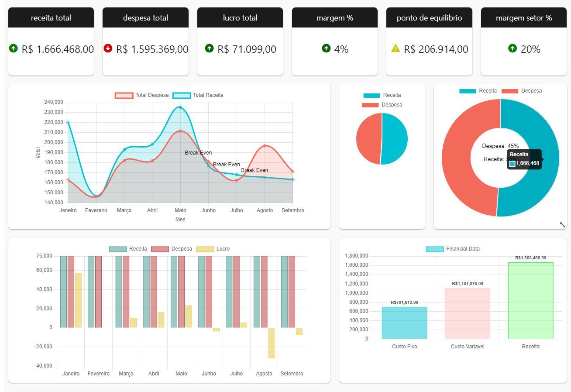Viewport: 571px width, 392px height.
Task: Click the Custo Fixo axis label
Action: [405, 347]
